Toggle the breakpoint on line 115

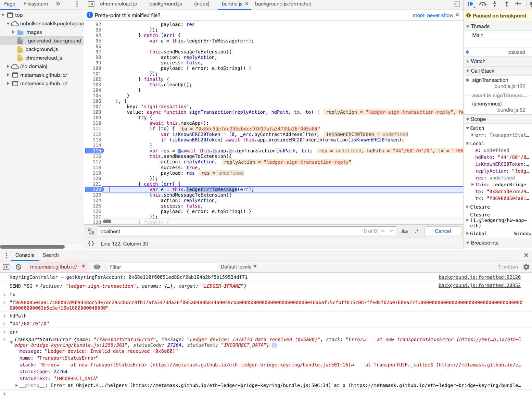96,151
